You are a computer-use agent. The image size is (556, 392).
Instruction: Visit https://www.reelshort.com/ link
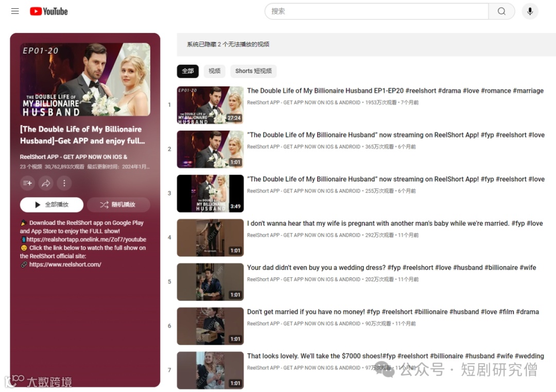(65, 264)
